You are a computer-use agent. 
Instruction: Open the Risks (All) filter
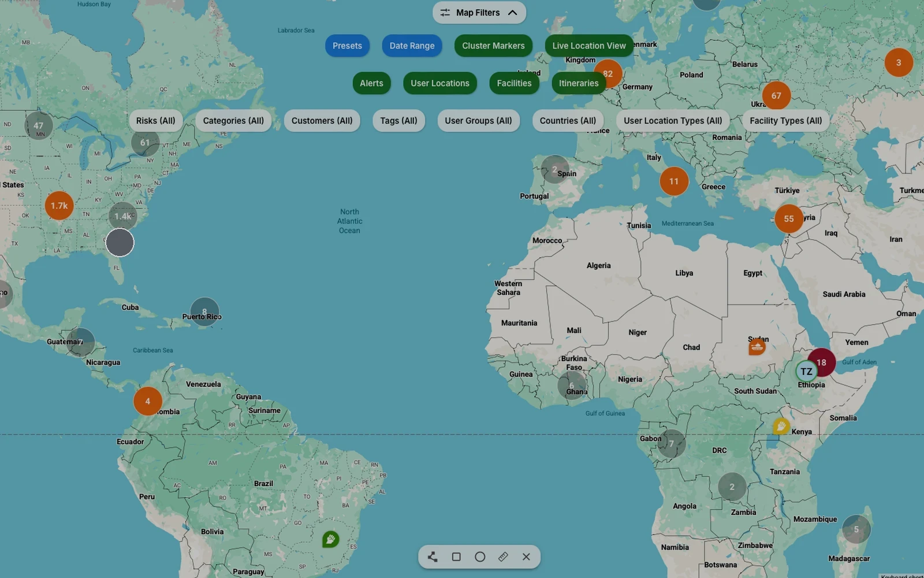(x=156, y=121)
